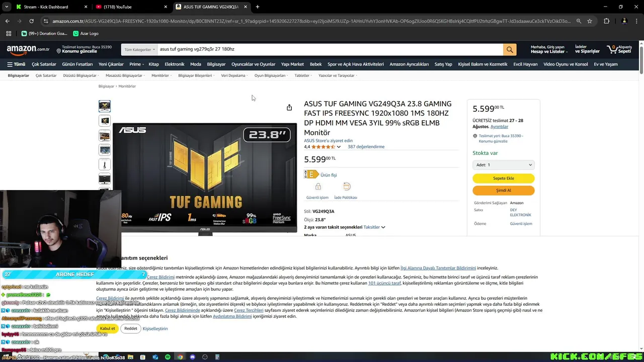644x362 pixels.
Task: Select the first product thumbnail
Action: point(105,106)
